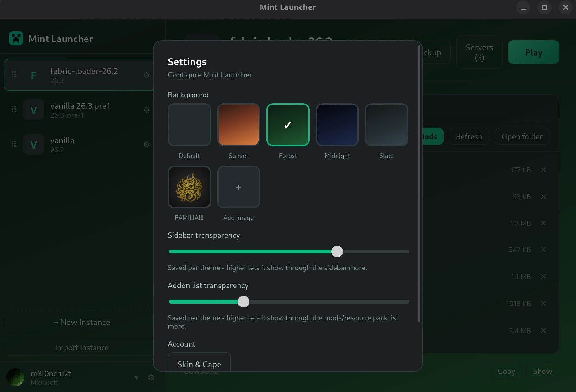Select the Sunset background
This screenshot has height=392, width=576.
click(239, 125)
